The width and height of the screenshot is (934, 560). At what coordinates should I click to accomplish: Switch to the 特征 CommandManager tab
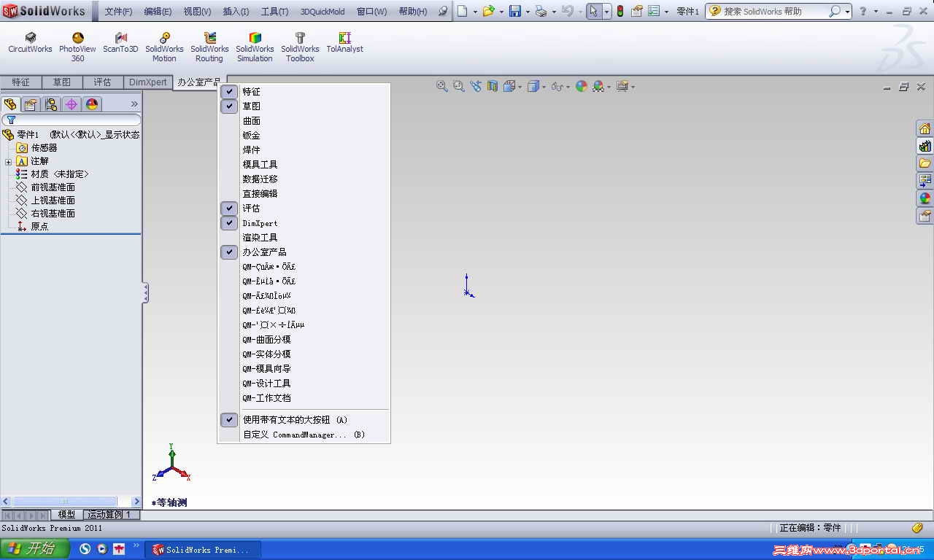20,82
